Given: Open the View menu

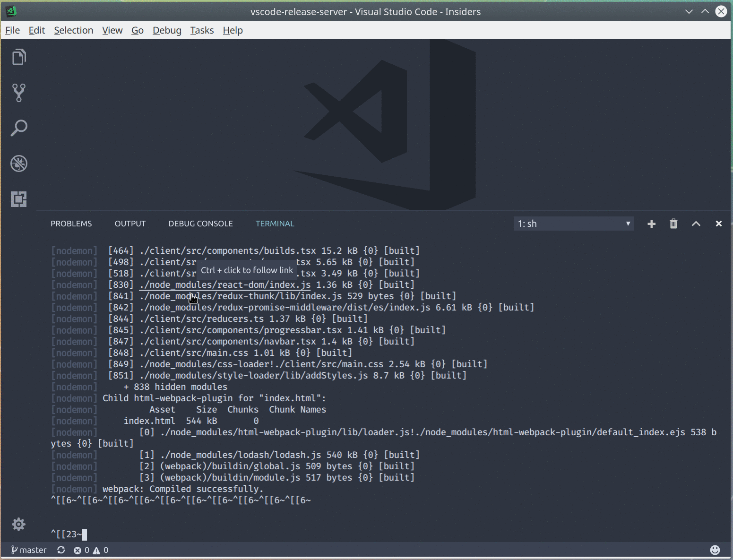Looking at the screenshot, I should click(112, 30).
